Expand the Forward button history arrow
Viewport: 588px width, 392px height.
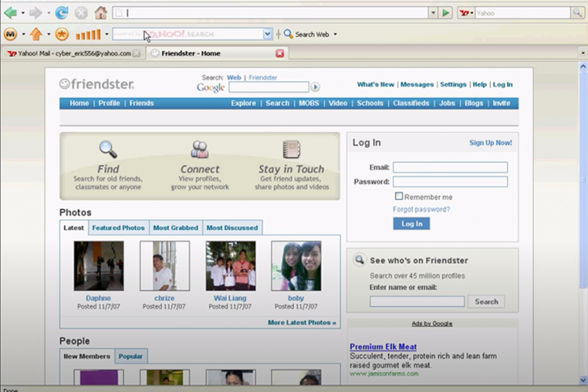click(49, 13)
